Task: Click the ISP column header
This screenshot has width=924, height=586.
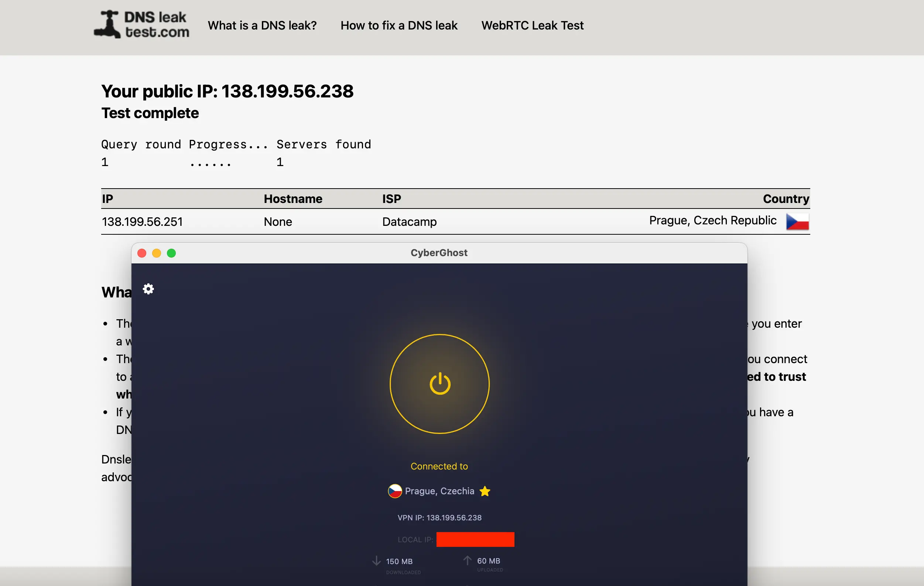Action: [x=391, y=199]
